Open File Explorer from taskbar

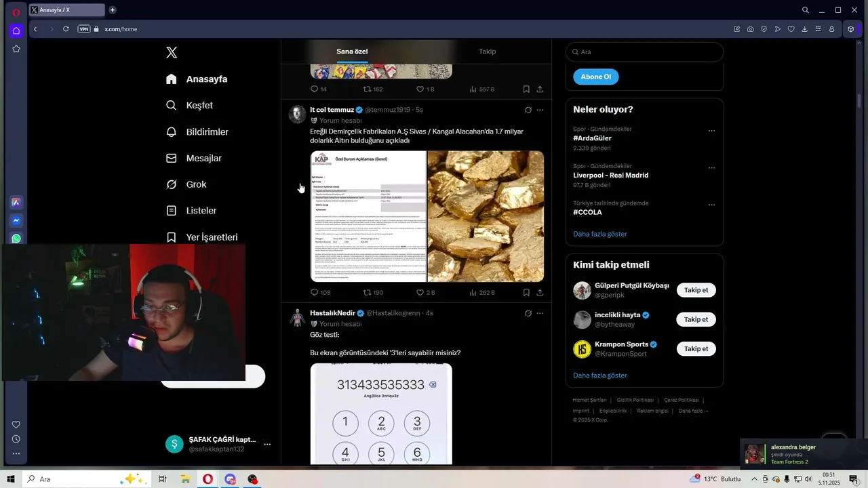(185, 479)
